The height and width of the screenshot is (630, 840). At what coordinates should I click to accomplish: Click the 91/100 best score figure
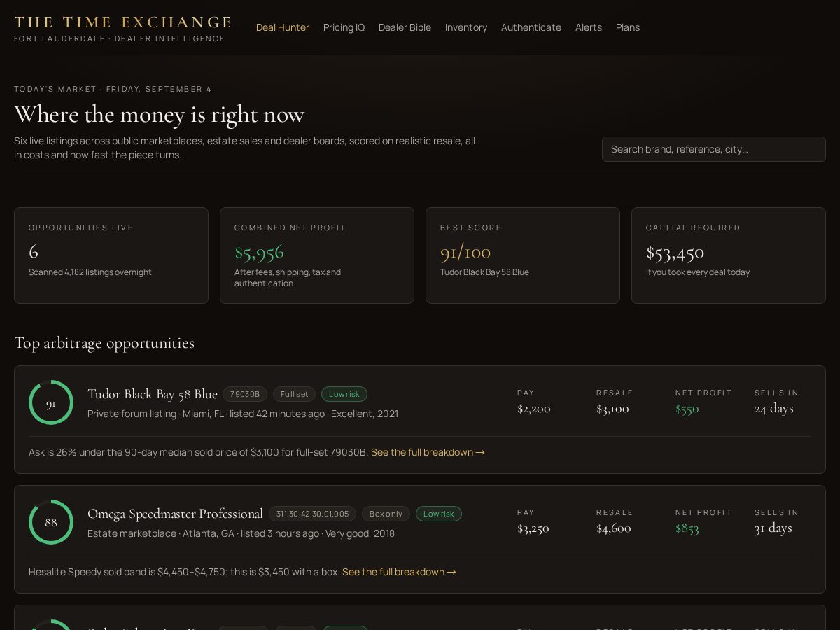465,252
